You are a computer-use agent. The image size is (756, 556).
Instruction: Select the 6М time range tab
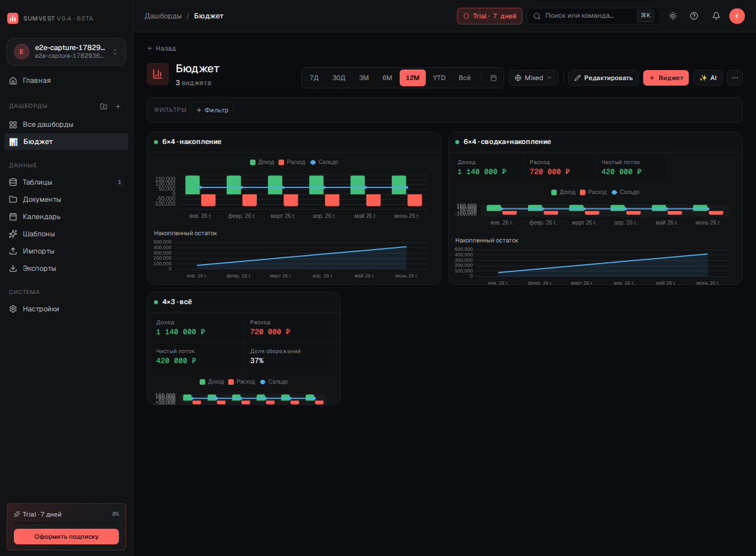[x=387, y=78]
